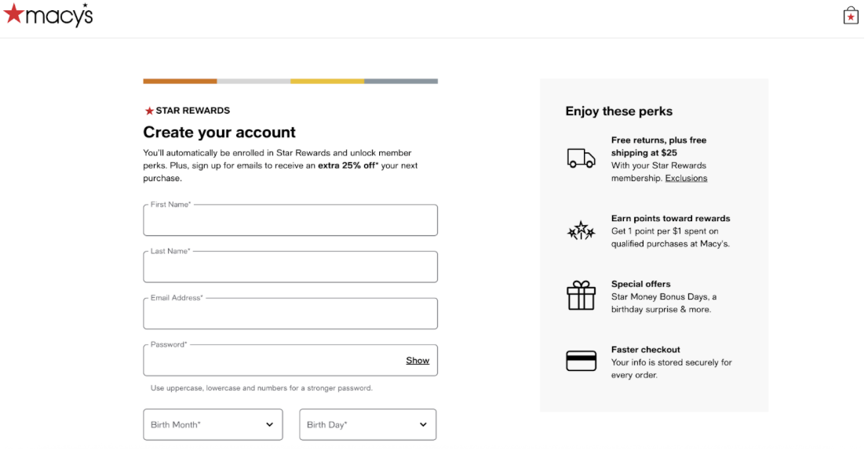The width and height of the screenshot is (868, 458).
Task: Expand the Birth Month dropdown
Action: tap(212, 424)
